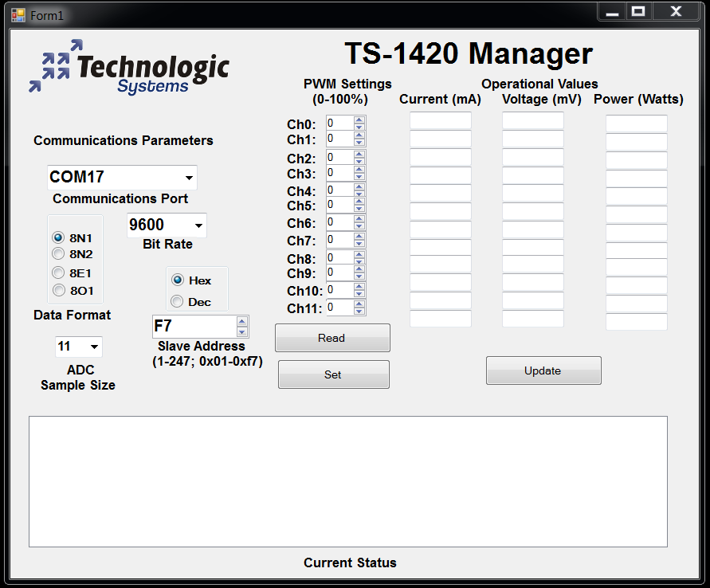Image resolution: width=710 pixels, height=588 pixels.
Task: Click the Slave Address field showing F7
Action: [x=194, y=327]
